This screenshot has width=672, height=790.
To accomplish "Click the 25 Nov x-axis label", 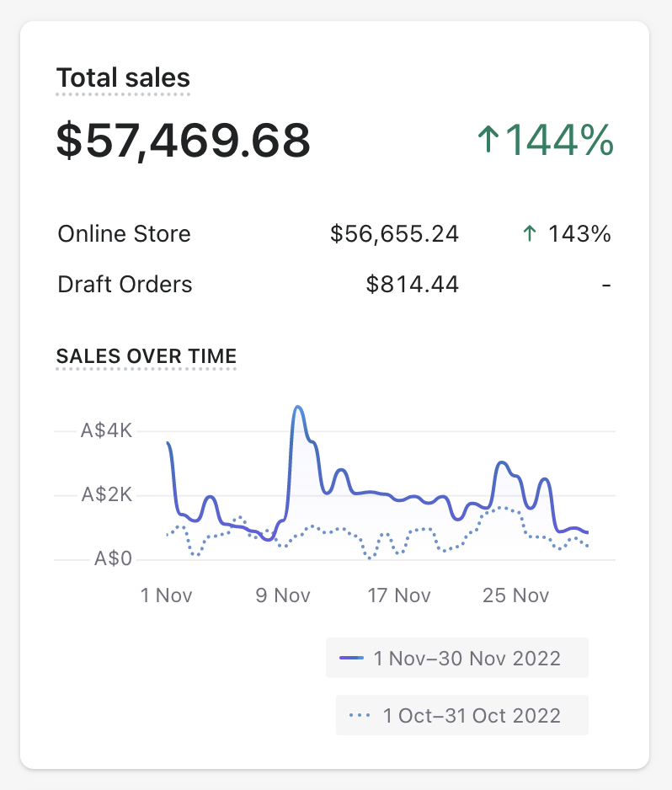I will coord(515,595).
